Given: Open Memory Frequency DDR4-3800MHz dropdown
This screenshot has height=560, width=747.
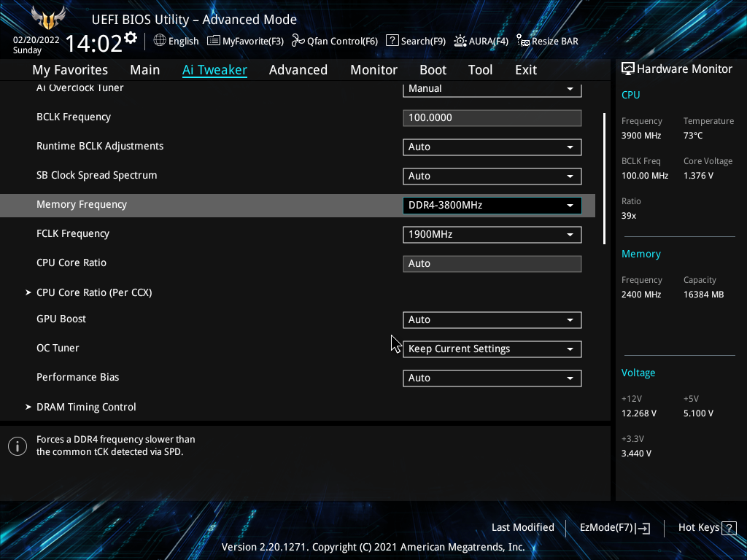Looking at the screenshot, I should (492, 205).
